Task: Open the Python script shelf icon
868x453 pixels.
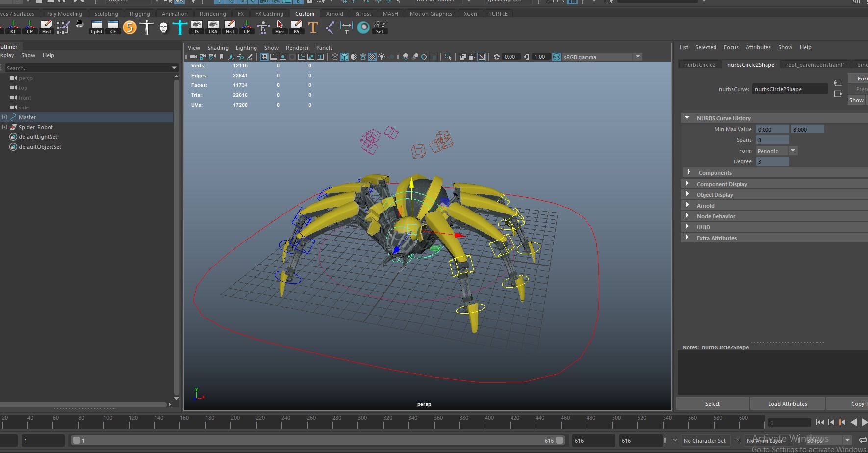Action: pyautogui.click(x=79, y=25)
